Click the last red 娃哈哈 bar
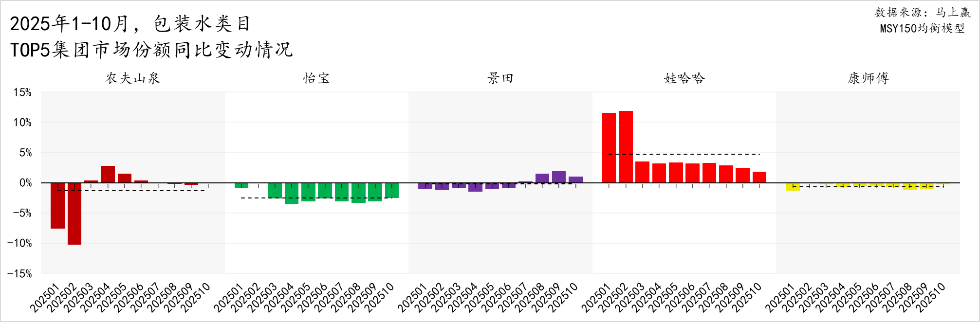The width and height of the screenshot is (980, 322). tap(759, 177)
